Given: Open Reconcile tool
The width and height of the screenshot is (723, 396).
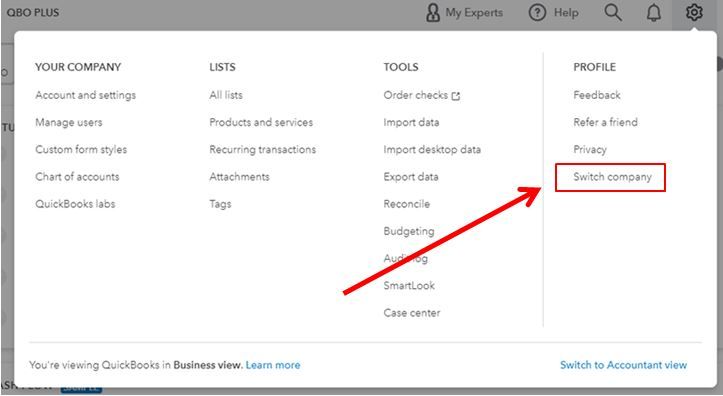Looking at the screenshot, I should 407,204.
